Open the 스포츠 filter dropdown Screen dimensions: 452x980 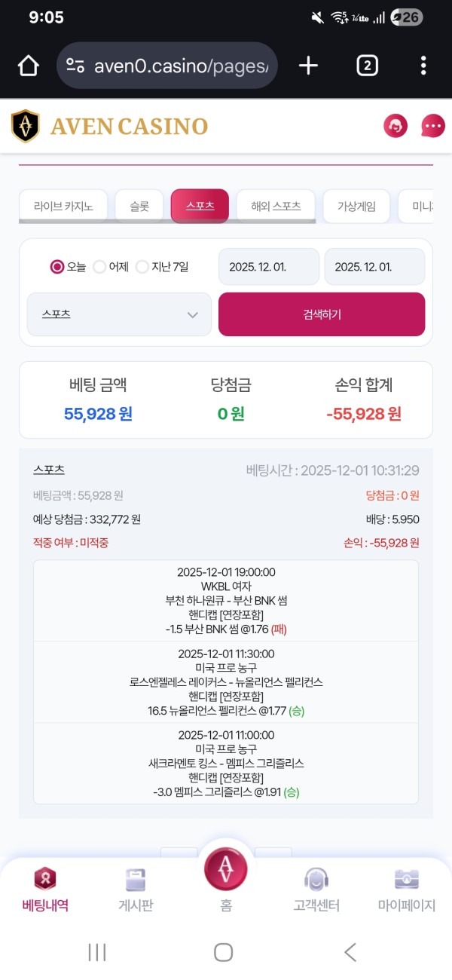tap(118, 314)
